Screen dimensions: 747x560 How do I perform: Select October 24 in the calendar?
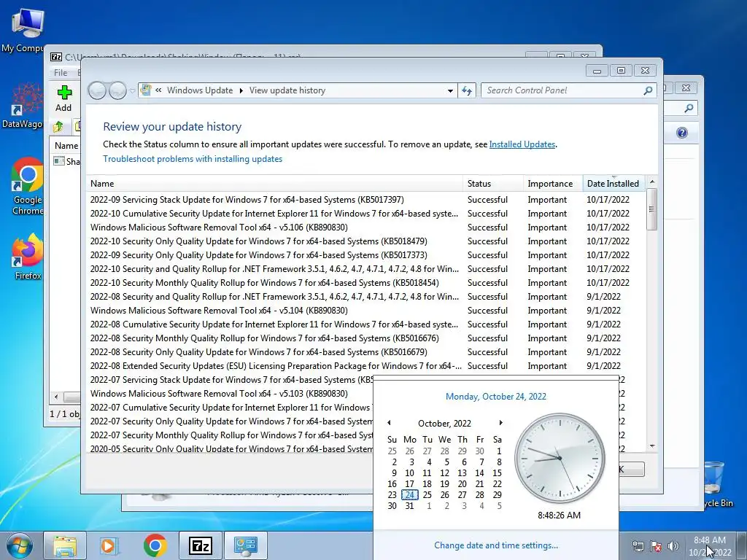point(410,495)
